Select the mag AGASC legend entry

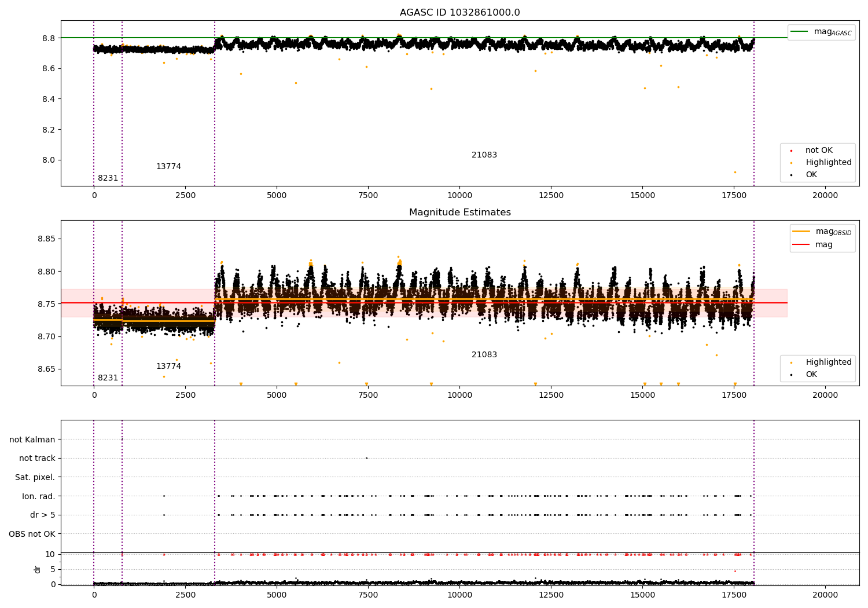click(821, 32)
